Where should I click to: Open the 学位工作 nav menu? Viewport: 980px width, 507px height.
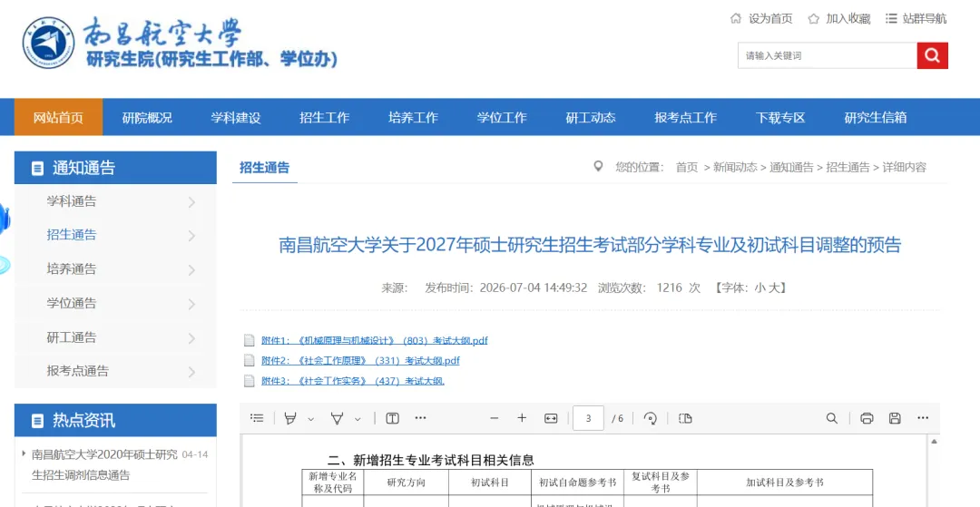[x=502, y=117]
